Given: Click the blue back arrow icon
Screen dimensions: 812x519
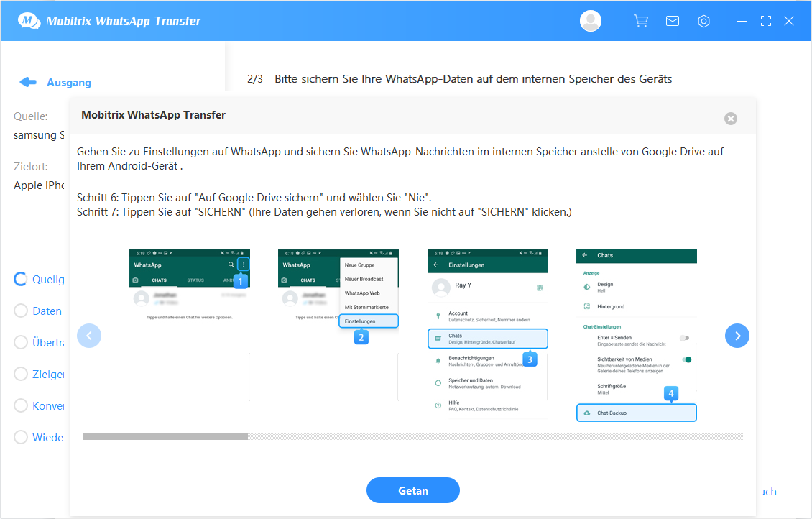Looking at the screenshot, I should tap(28, 82).
